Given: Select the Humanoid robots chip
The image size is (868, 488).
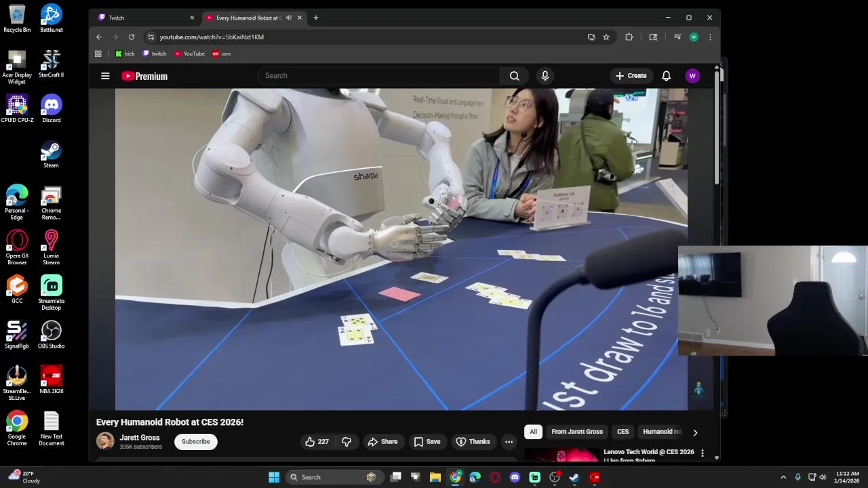Looking at the screenshot, I should point(661,432).
